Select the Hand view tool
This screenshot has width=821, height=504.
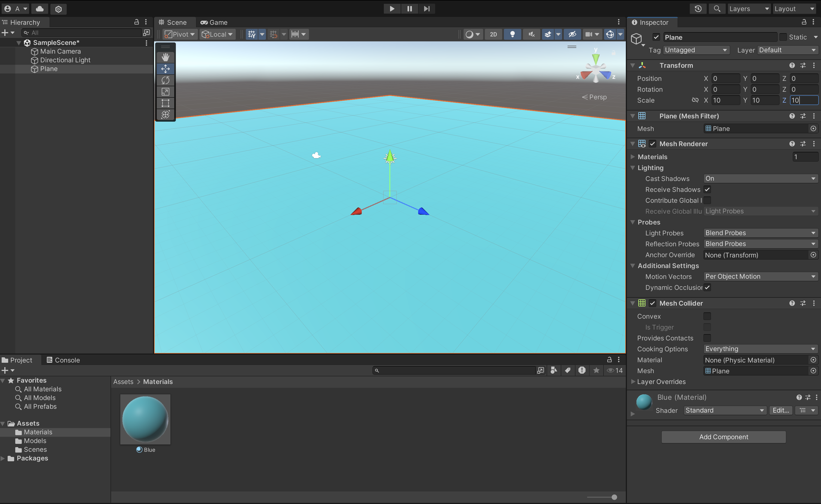165,57
